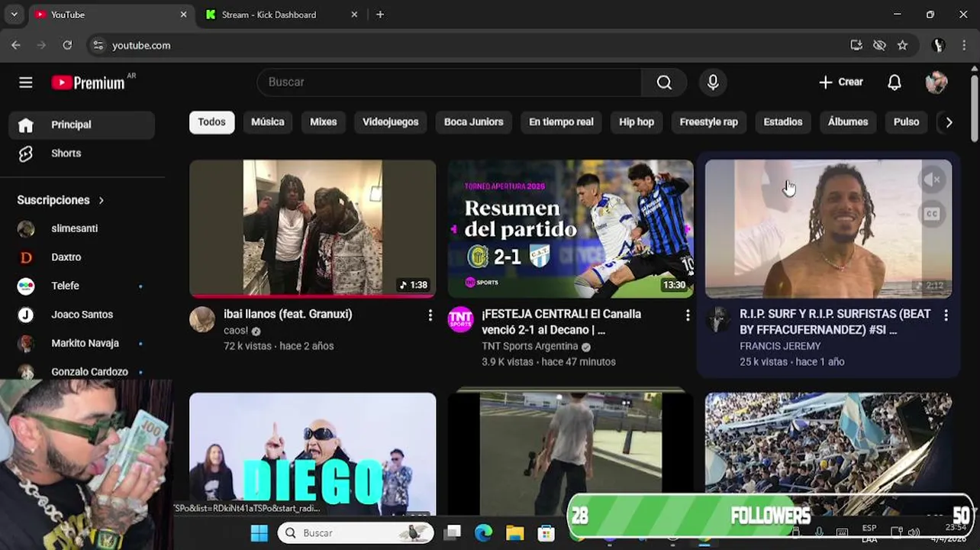
Task: Click the site information icon
Action: tap(98, 46)
